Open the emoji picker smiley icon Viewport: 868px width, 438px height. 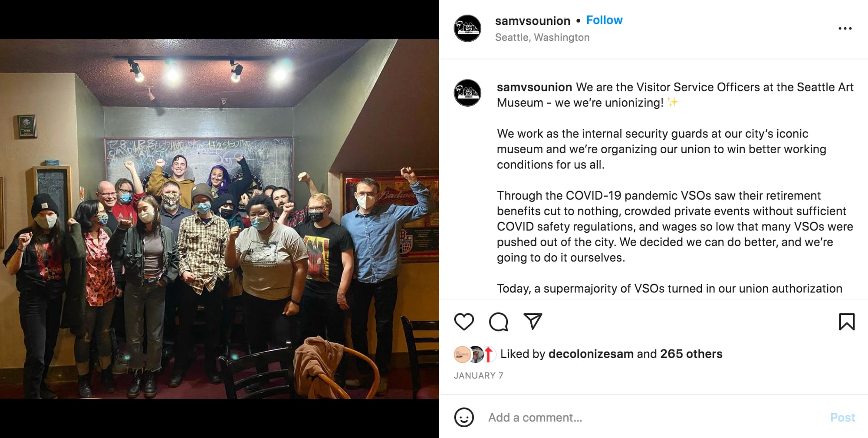pos(464,417)
